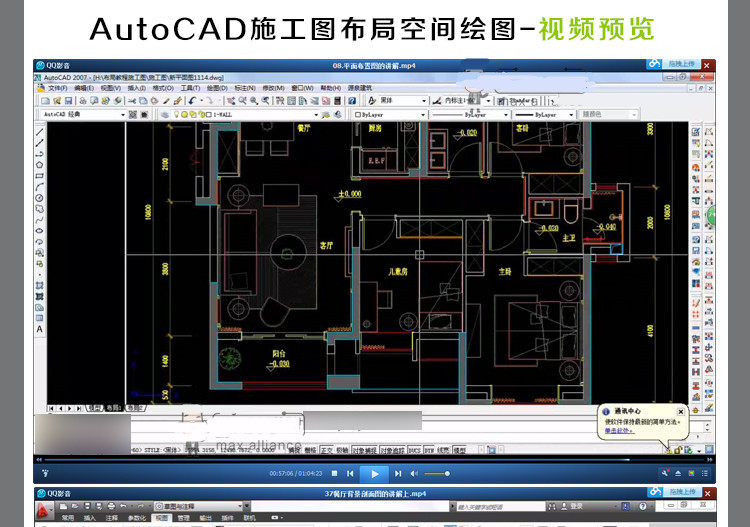This screenshot has height=527, width=750.
Task: Open the 修改(M) menu
Action: click(273, 88)
